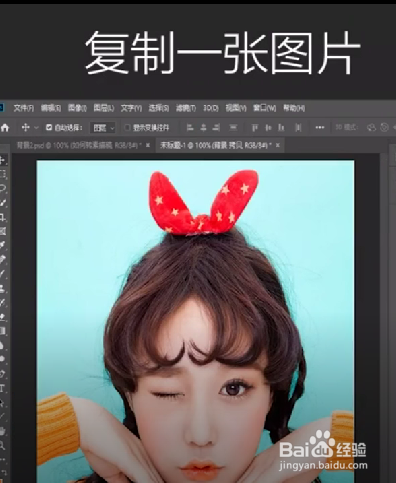Screen dimensions: 396x483
Task: Select the Line shape tool
Action: pyautogui.click(x=2, y=416)
